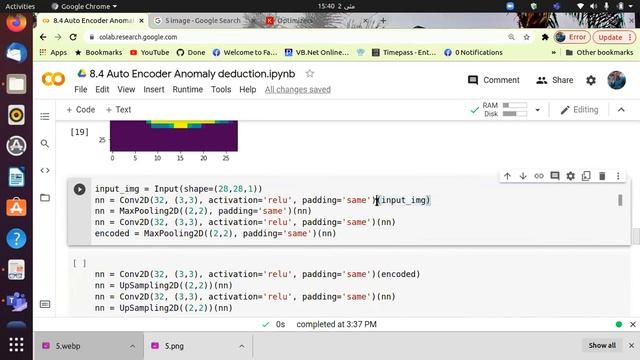Switch to the 5 image Google Search tab
The width and height of the screenshot is (640, 360).
click(203, 20)
